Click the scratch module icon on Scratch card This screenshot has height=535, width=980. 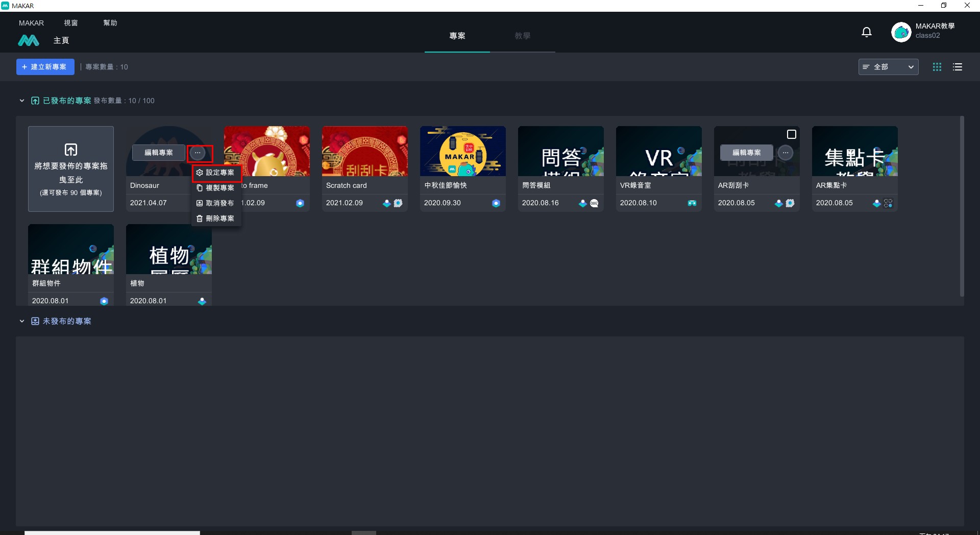click(x=398, y=203)
